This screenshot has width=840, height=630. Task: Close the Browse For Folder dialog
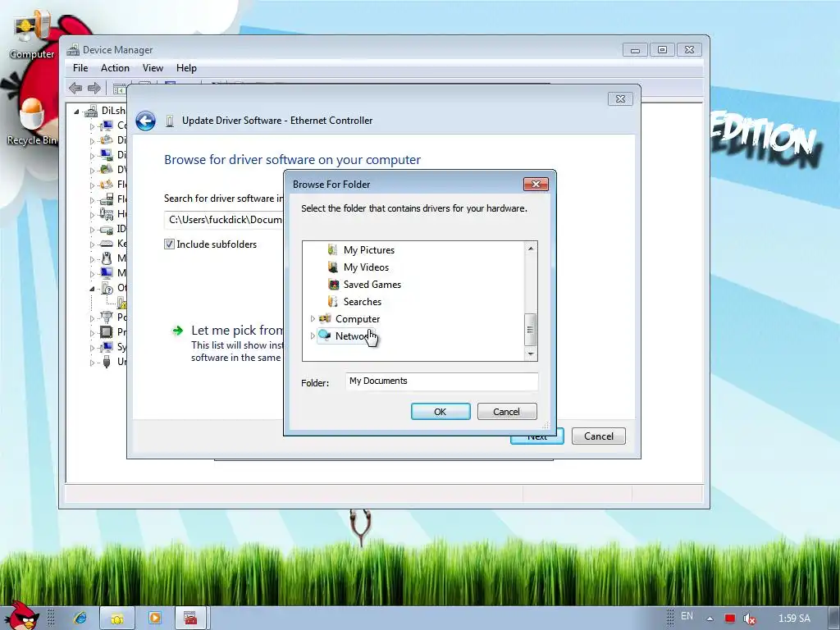[536, 185]
